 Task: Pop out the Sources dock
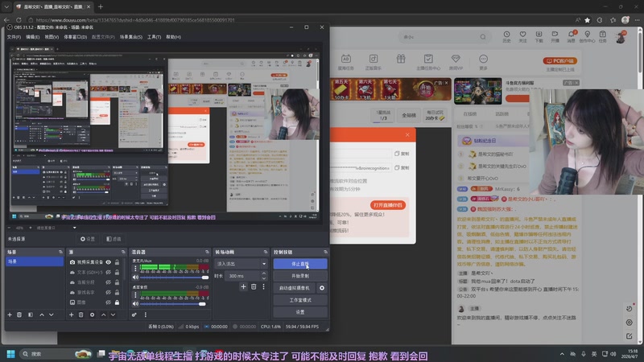pyautogui.click(x=123, y=252)
